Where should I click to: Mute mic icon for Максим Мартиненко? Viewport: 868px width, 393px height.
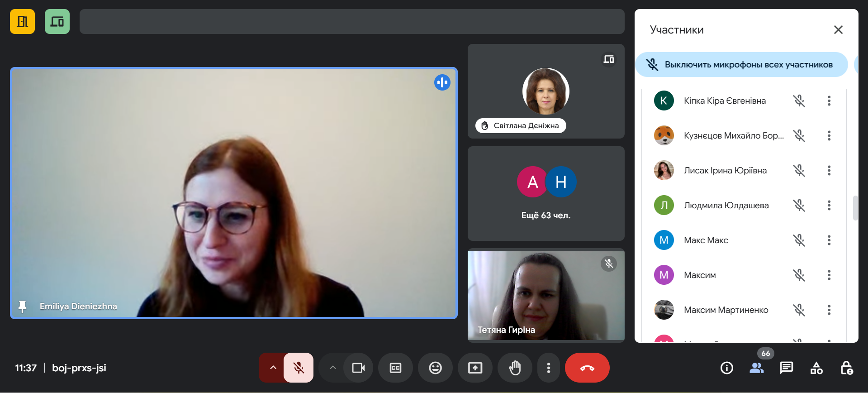pos(799,310)
